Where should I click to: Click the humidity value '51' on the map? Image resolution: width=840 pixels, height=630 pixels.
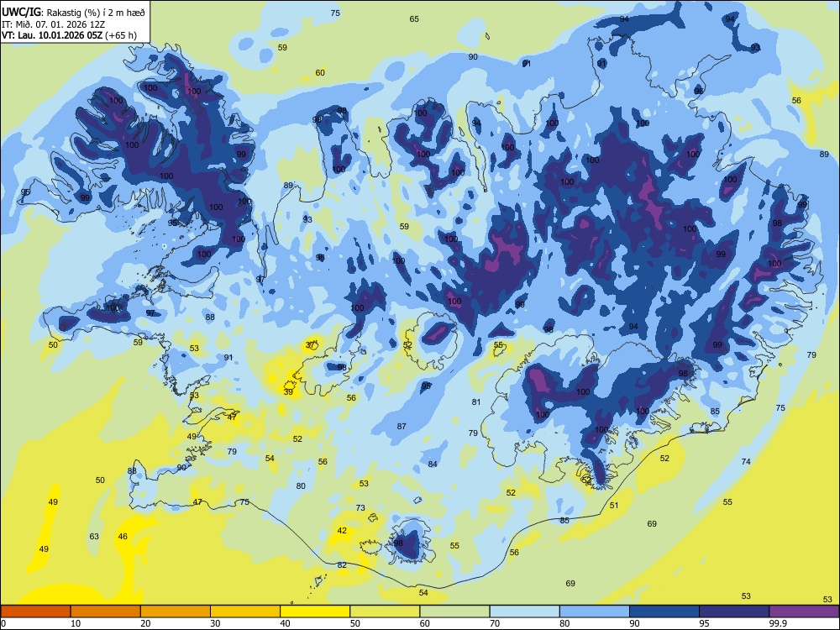[x=614, y=505]
